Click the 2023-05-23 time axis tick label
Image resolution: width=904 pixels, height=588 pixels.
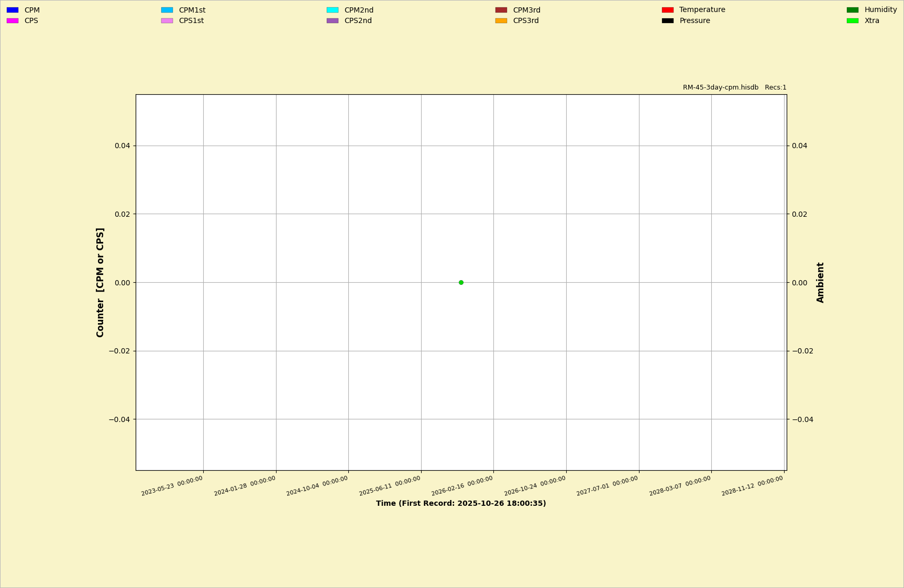pos(172,486)
